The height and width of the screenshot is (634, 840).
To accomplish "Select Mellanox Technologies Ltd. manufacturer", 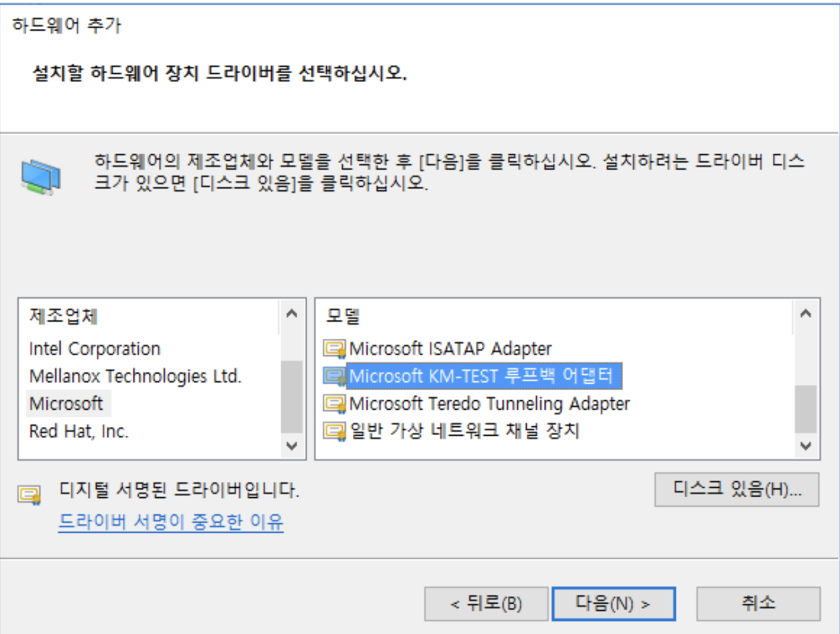I will click(x=135, y=376).
